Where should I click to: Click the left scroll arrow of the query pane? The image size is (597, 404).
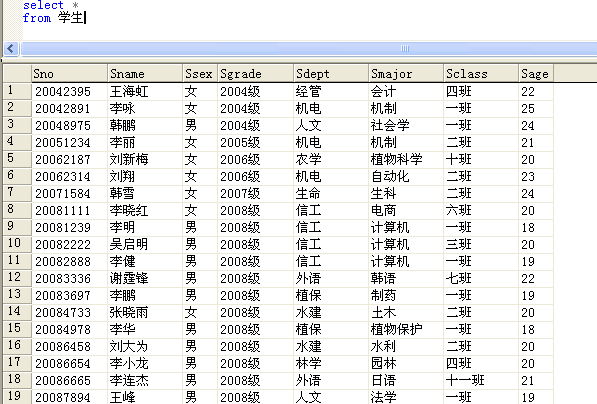[11, 49]
